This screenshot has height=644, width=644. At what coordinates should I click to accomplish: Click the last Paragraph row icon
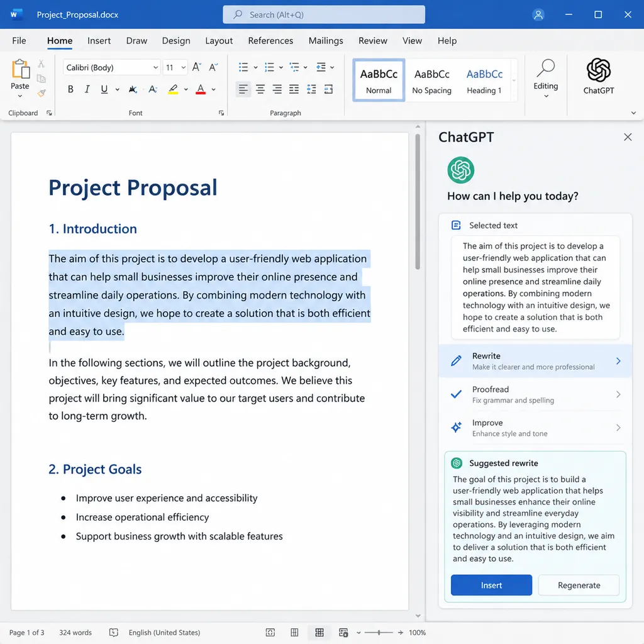328,89
